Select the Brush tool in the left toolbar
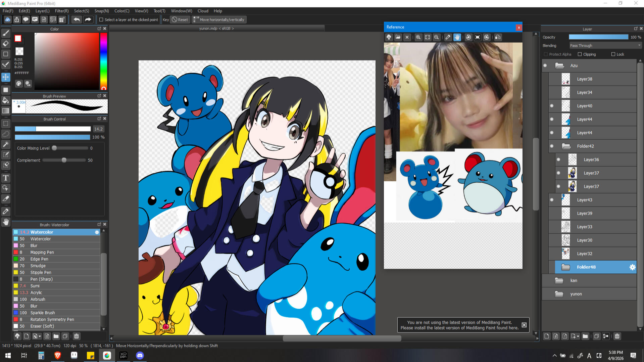 tap(6, 33)
